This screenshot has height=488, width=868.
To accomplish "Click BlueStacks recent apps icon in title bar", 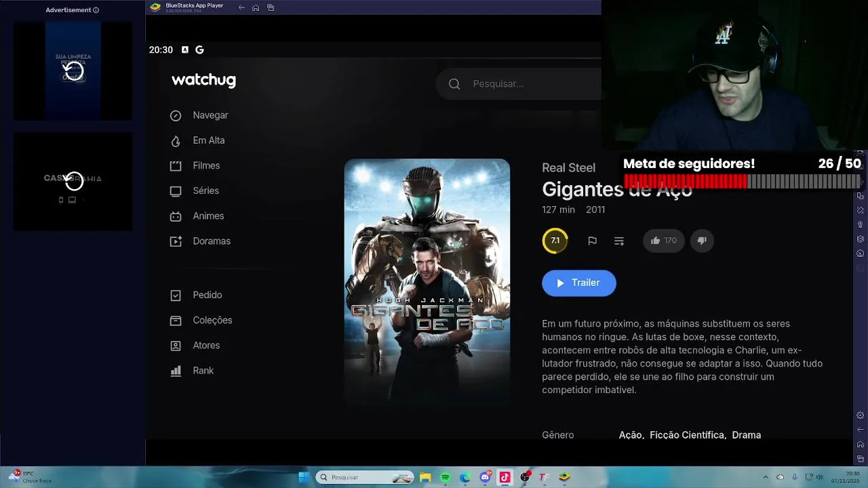I will (271, 7).
